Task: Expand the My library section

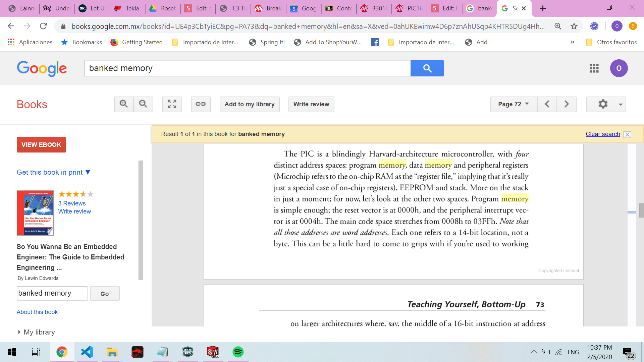Action: [x=36, y=332]
